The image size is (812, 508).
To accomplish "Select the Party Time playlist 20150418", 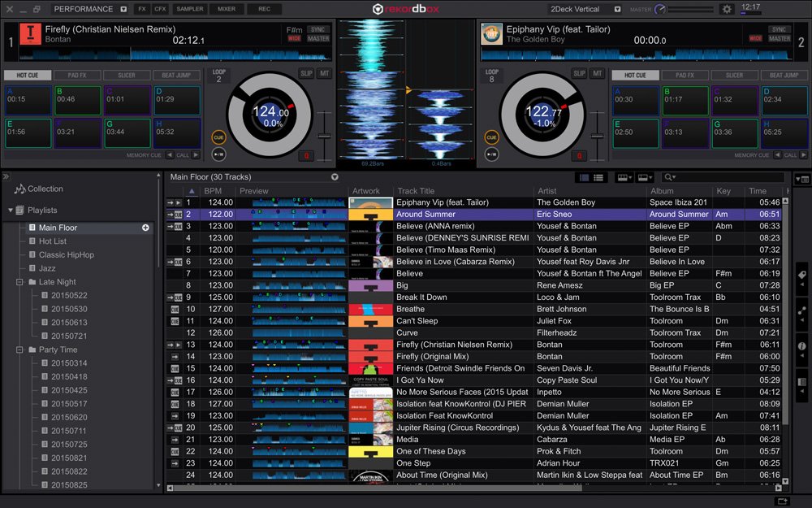I will pyautogui.click(x=68, y=377).
